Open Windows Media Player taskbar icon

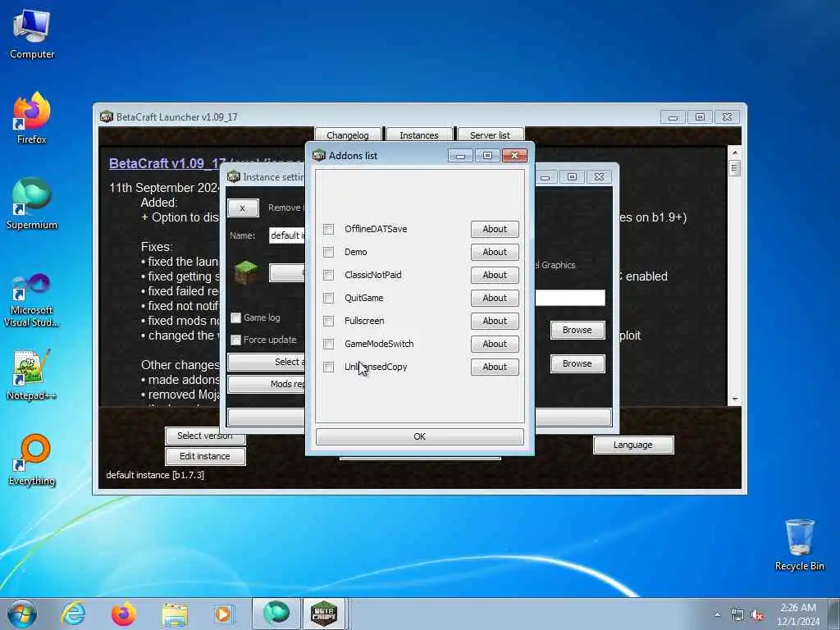click(x=223, y=614)
